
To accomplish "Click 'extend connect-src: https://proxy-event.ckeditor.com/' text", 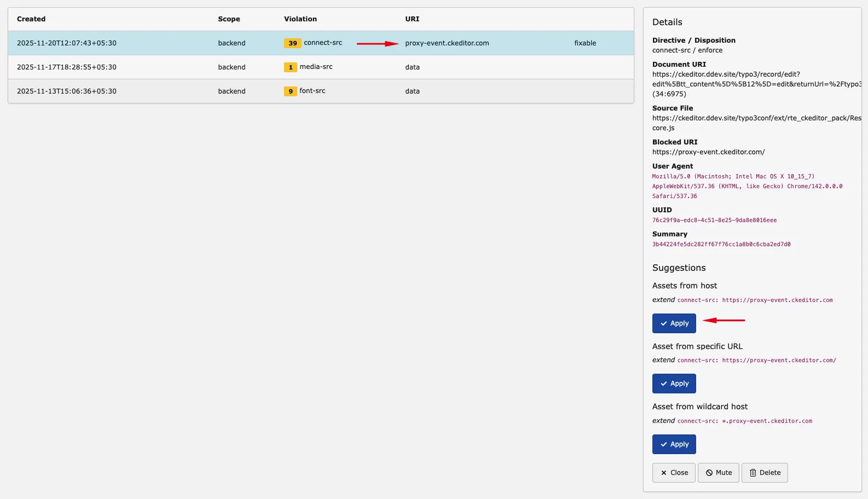I will (744, 360).
